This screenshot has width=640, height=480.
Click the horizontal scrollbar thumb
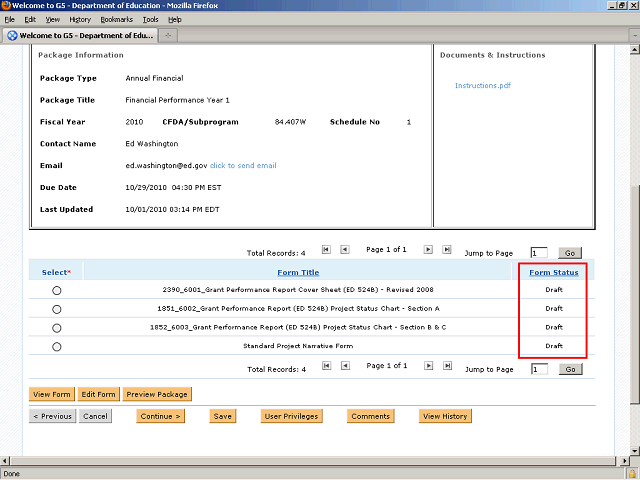(312, 461)
